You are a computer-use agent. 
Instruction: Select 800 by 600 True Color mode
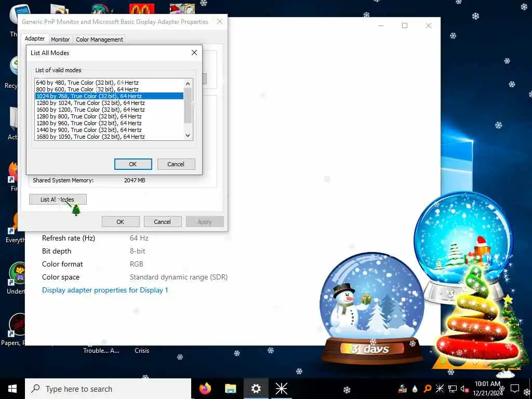pos(109,89)
